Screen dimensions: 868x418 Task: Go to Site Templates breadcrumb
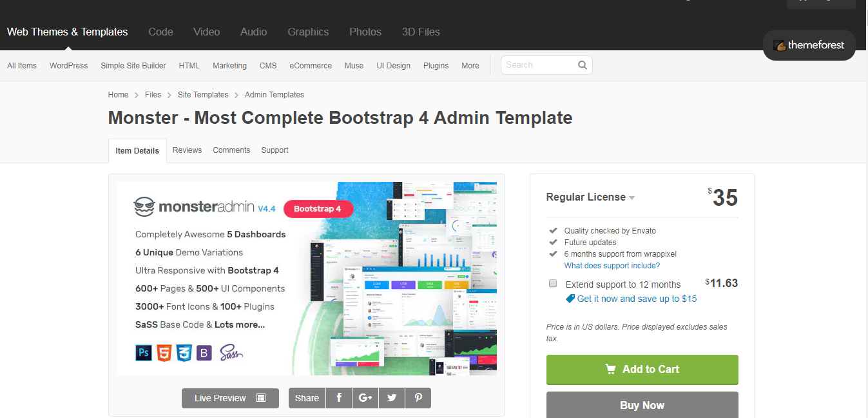[203, 95]
